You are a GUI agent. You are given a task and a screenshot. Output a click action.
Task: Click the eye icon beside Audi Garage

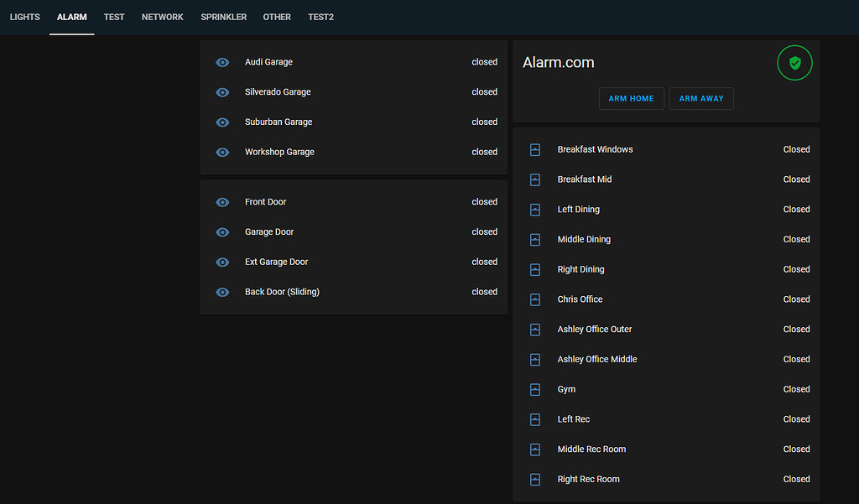coord(222,62)
